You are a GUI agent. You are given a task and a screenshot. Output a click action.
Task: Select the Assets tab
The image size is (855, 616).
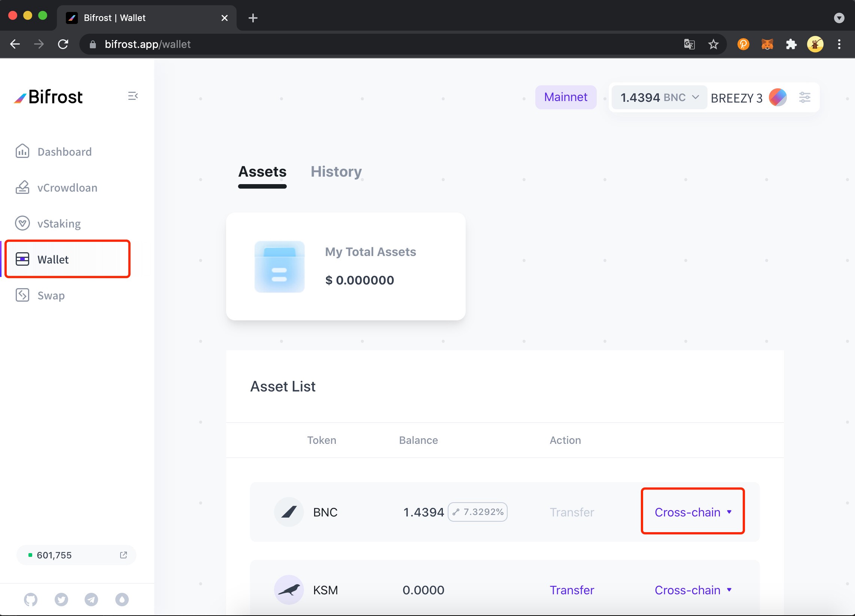coord(262,171)
